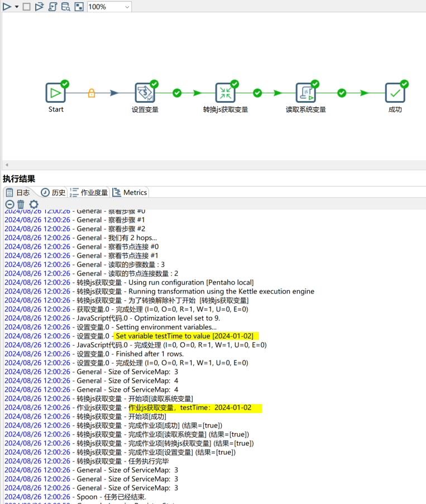
Task: Click log line '任务执行完毕'
Action: click(x=149, y=461)
